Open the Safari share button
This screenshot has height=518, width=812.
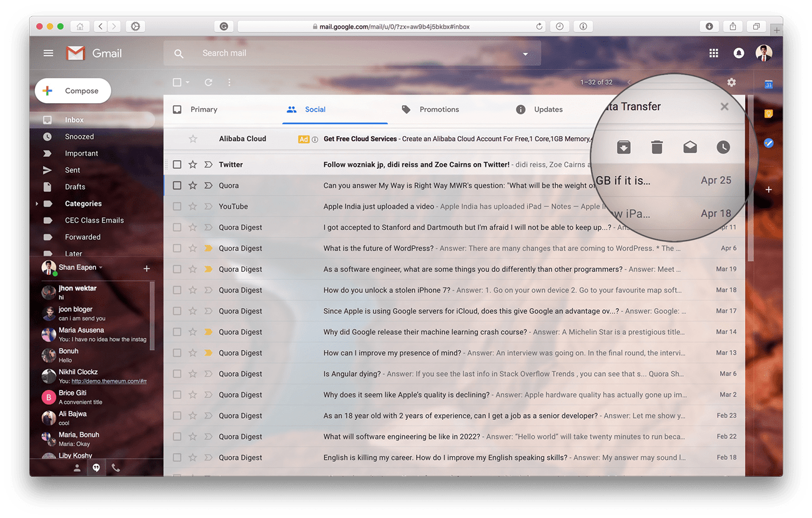tap(733, 26)
